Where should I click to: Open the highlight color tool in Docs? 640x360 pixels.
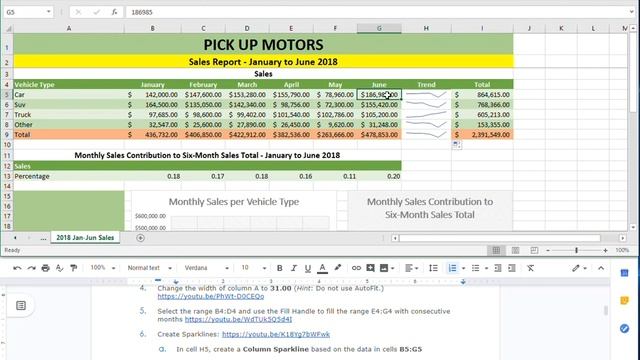(x=338, y=268)
